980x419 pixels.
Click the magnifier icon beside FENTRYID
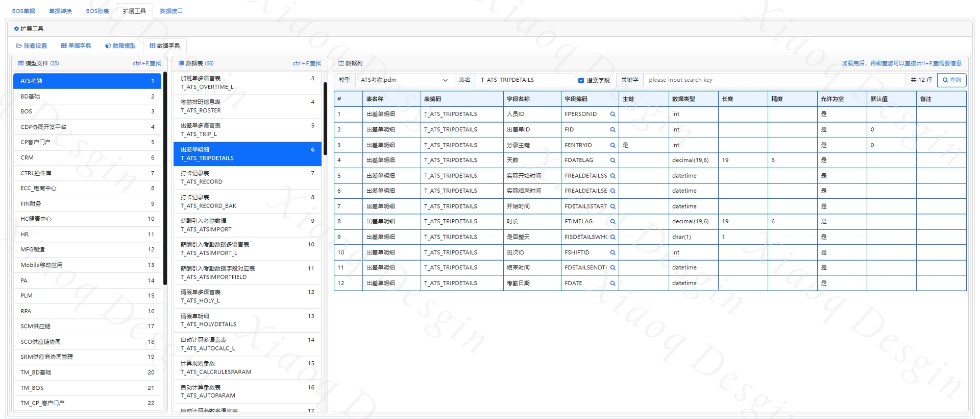pos(612,145)
